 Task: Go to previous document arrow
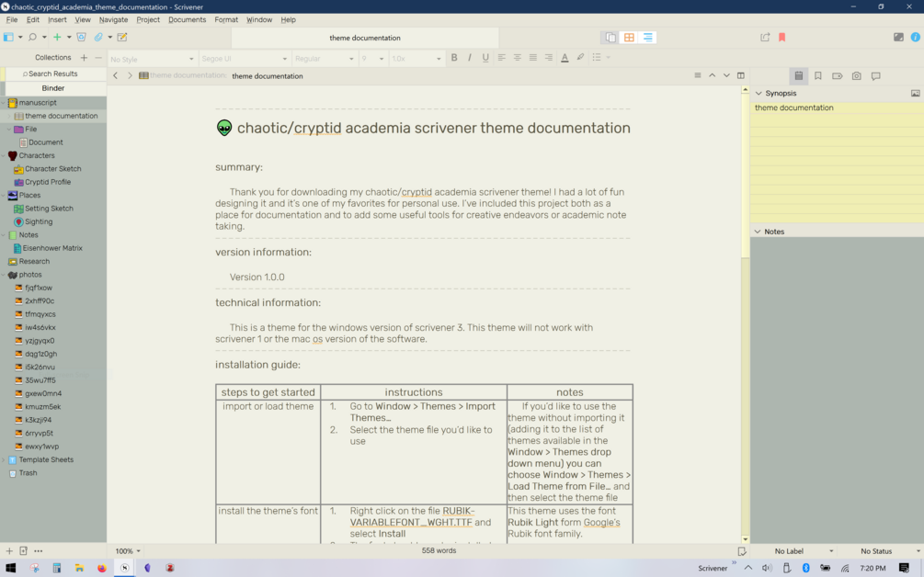click(x=712, y=76)
